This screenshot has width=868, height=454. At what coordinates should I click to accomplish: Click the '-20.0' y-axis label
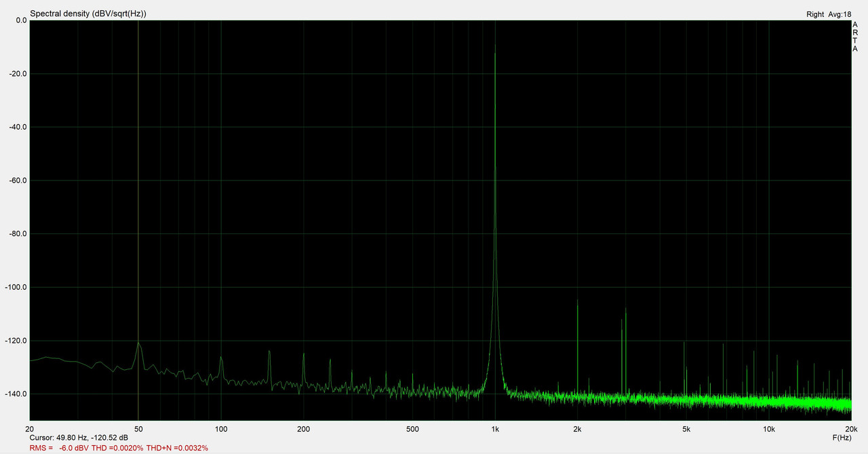(x=18, y=74)
